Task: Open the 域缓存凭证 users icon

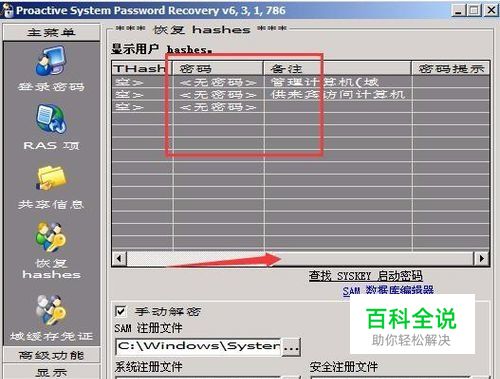Action: 51,310
